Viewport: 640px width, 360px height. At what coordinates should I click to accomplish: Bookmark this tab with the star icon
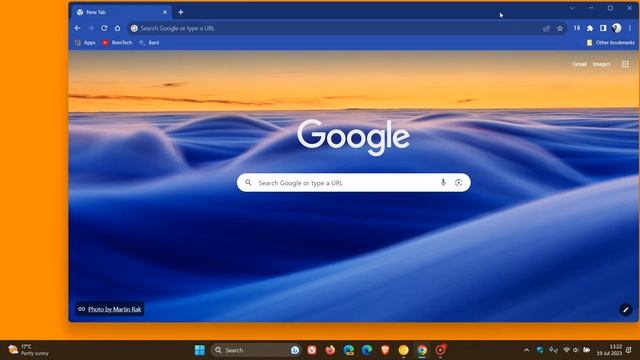[560, 28]
